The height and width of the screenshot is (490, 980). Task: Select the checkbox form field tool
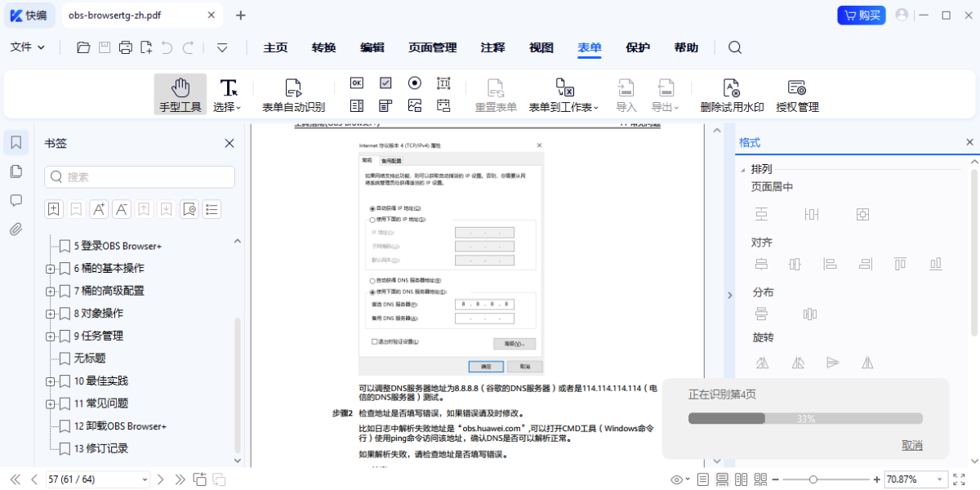(x=385, y=82)
